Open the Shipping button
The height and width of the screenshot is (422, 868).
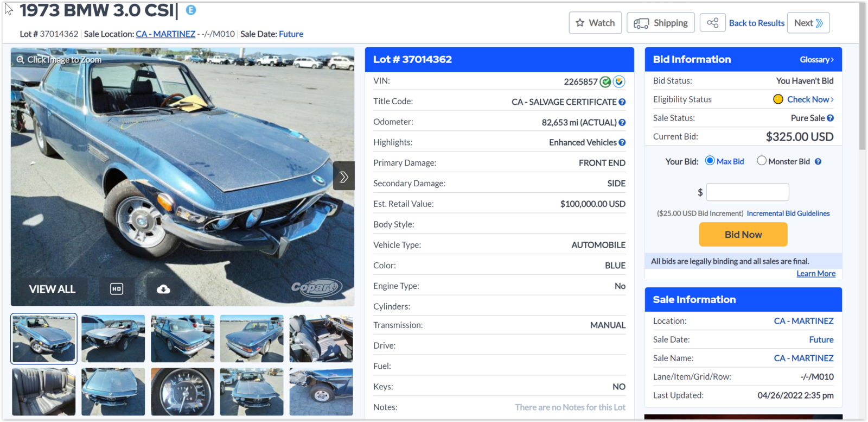pyautogui.click(x=661, y=23)
